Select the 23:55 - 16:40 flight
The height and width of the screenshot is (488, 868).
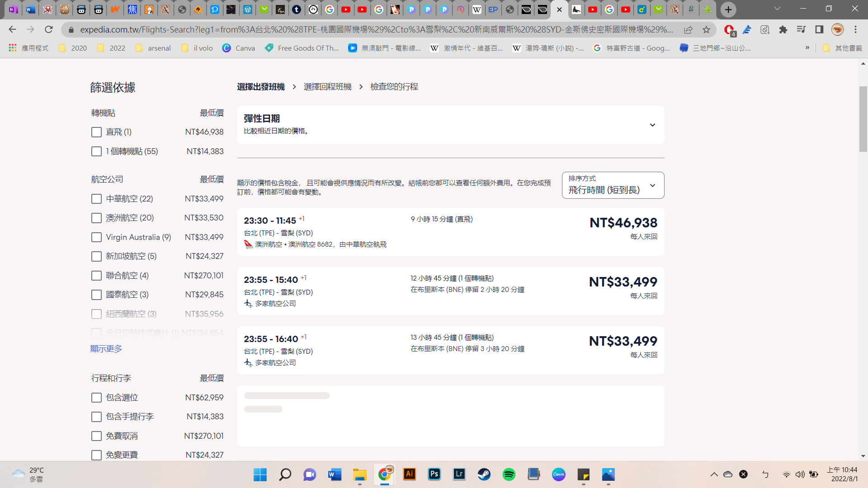click(x=451, y=350)
